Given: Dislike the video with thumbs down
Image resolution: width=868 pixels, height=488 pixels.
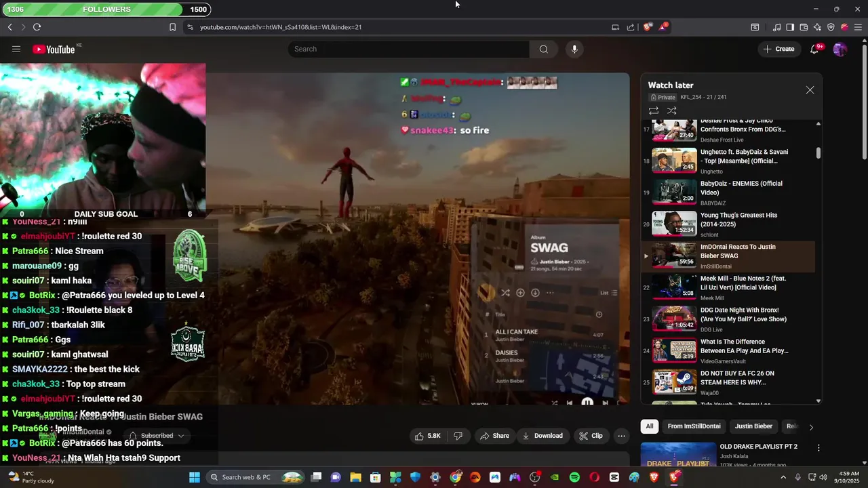Looking at the screenshot, I should pos(458,436).
